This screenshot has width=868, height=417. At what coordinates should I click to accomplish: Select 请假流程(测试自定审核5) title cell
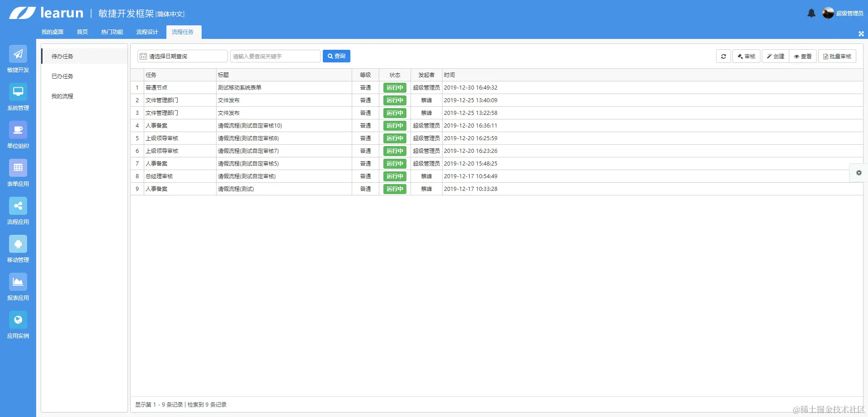tap(284, 163)
